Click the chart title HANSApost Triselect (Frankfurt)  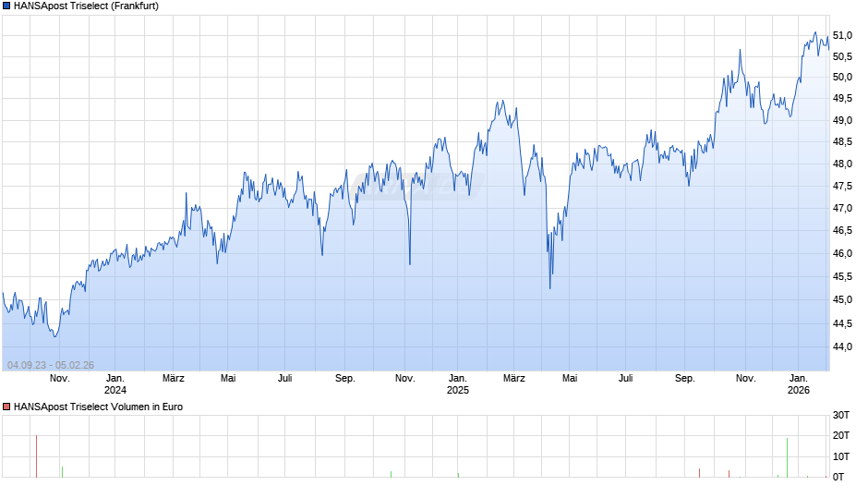pyautogui.click(x=86, y=6)
